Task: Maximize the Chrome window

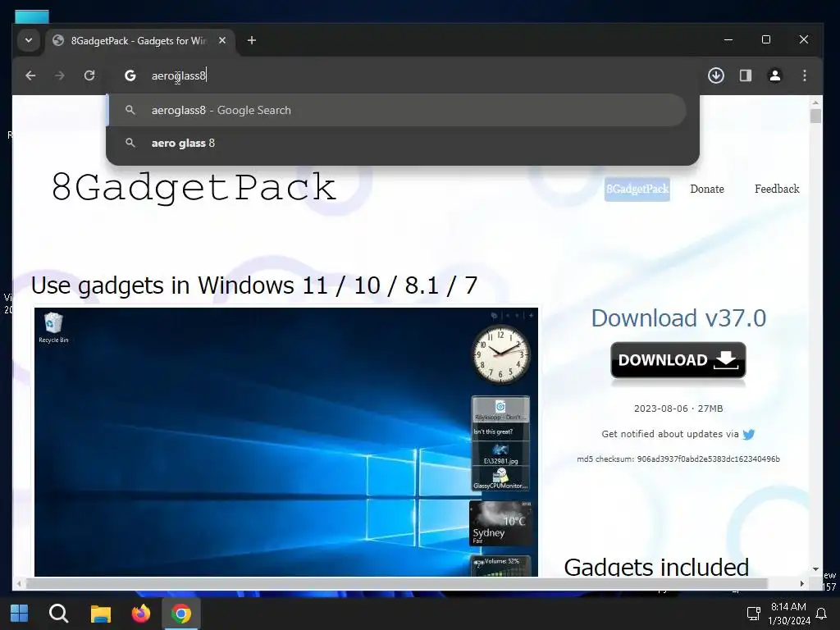Action: 766,39
